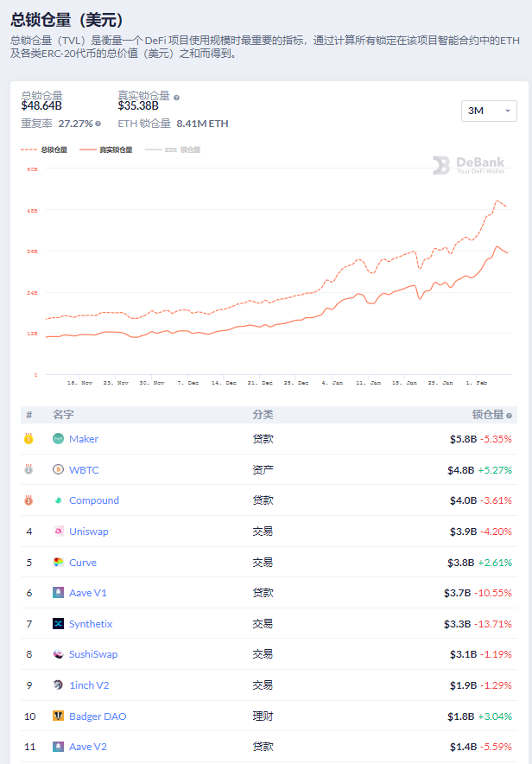The width and height of the screenshot is (532, 764).
Task: Click Maker's -5.35% change value
Action: pyautogui.click(x=496, y=439)
